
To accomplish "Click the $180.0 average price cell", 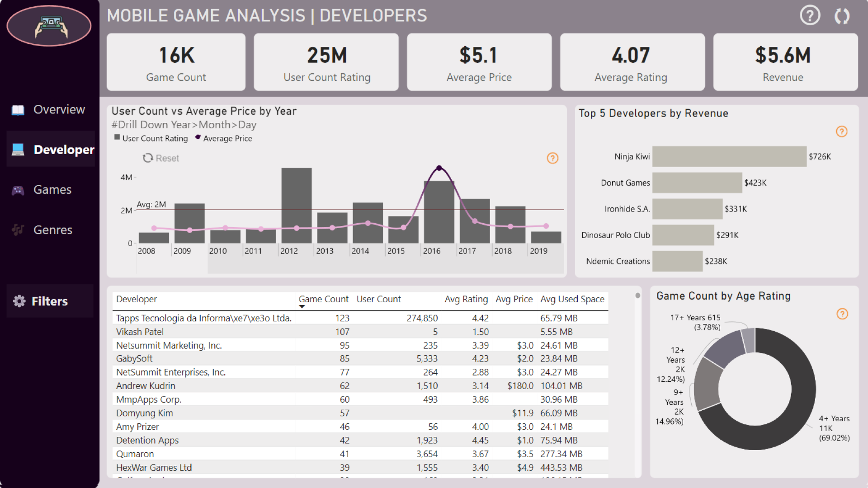I will (x=520, y=386).
